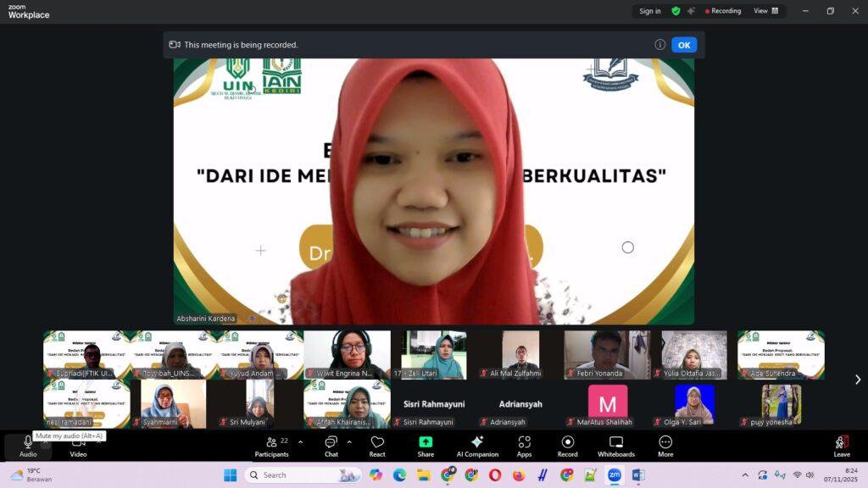Open the Apps panel
868x488 pixels.
coord(524,446)
